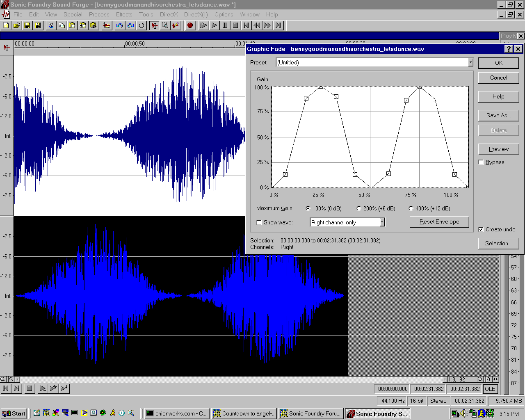Click Play in main toolbar
Screen dimensions: 525x420
tap(214, 25)
